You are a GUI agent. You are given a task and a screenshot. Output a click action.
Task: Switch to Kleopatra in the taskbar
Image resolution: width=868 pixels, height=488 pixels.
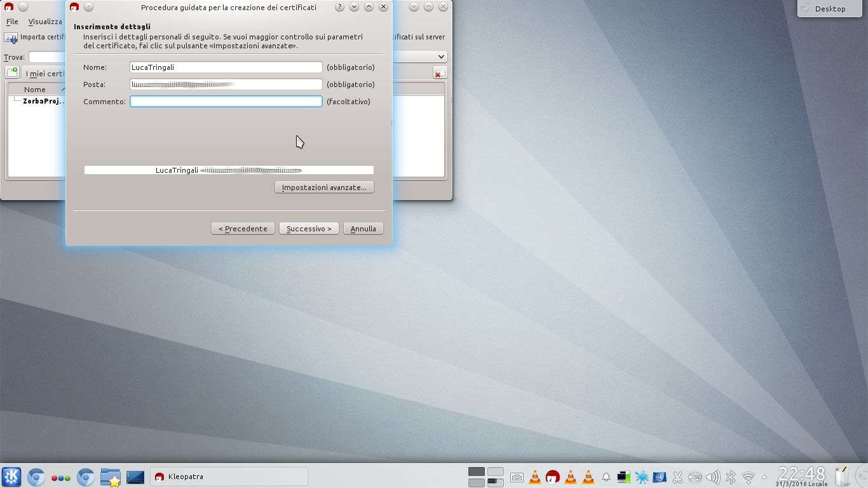coord(229,477)
